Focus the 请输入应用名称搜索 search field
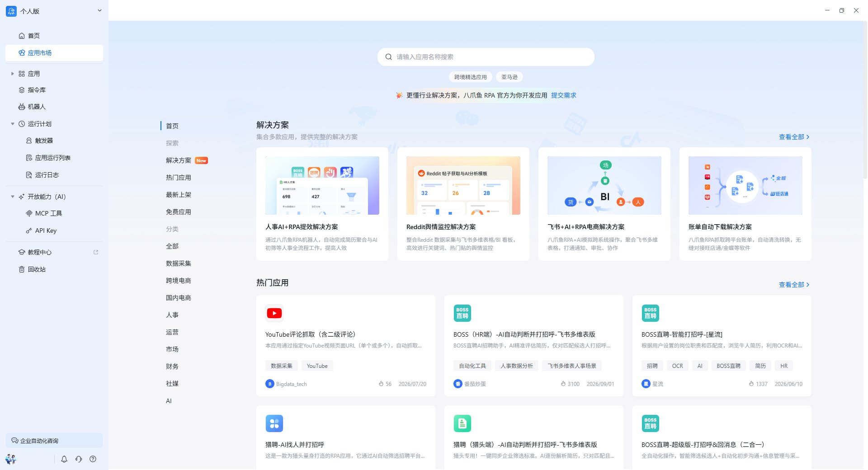The width and height of the screenshot is (868, 470). (486, 57)
